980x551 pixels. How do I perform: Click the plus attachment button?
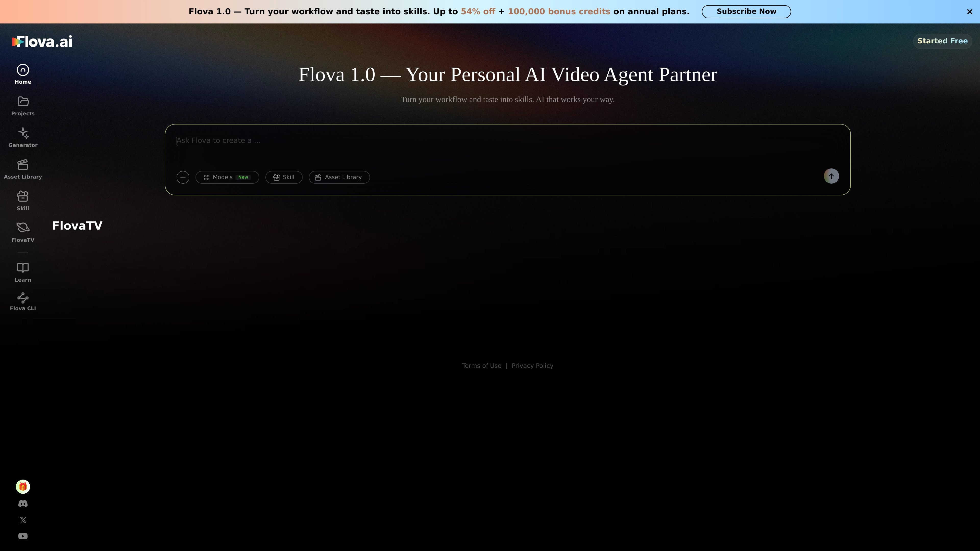pyautogui.click(x=183, y=177)
